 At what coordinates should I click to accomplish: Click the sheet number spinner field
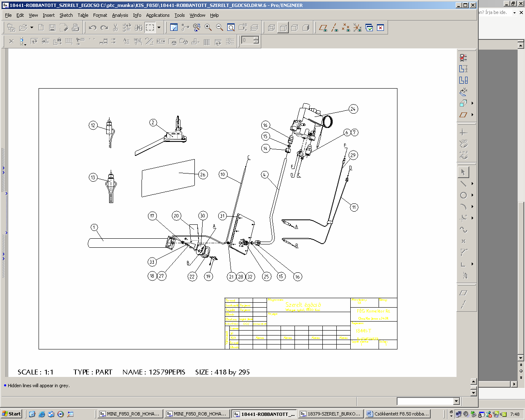(247, 40)
